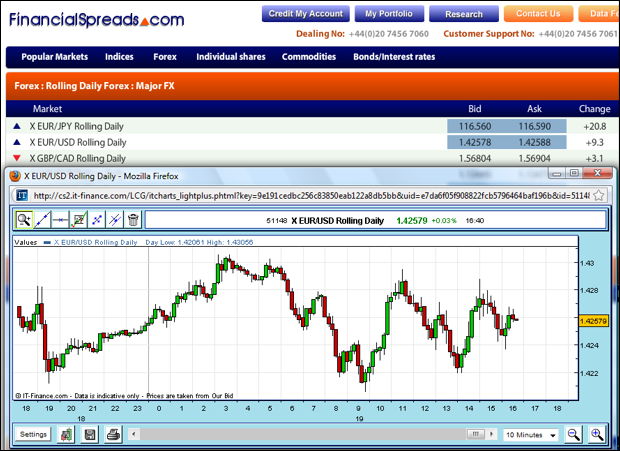Click EUR/JPY ask price 116.590

click(x=535, y=126)
